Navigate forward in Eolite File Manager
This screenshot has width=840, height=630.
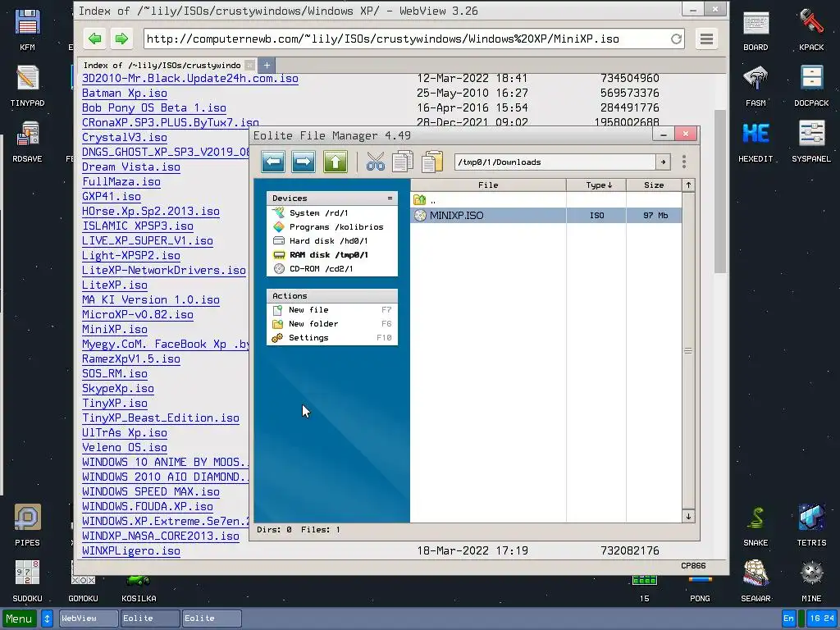pyautogui.click(x=304, y=162)
